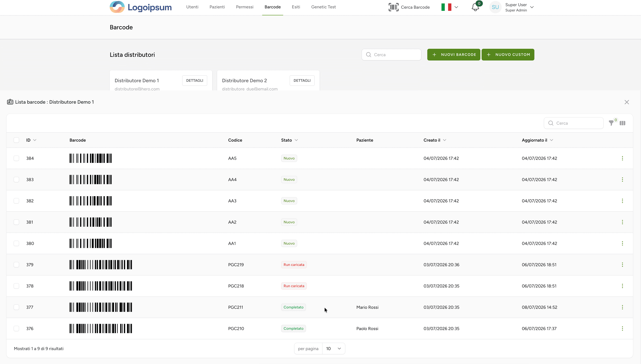Open the notifications bell
The width and height of the screenshot is (641, 364).
pos(475,7)
